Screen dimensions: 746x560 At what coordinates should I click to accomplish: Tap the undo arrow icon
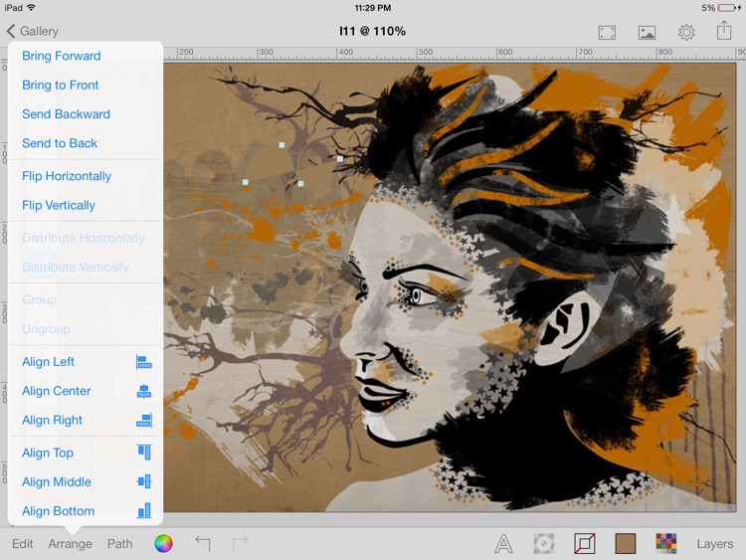(x=203, y=543)
